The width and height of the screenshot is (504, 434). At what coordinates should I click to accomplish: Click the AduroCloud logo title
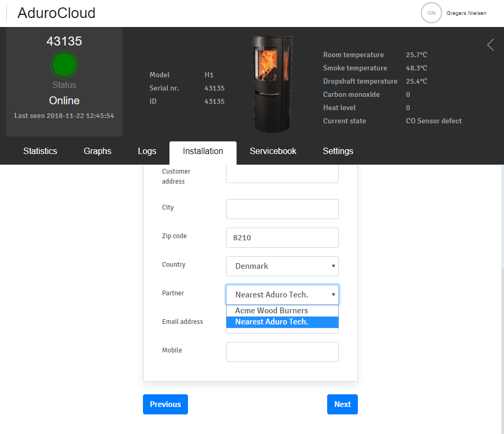[x=56, y=13]
